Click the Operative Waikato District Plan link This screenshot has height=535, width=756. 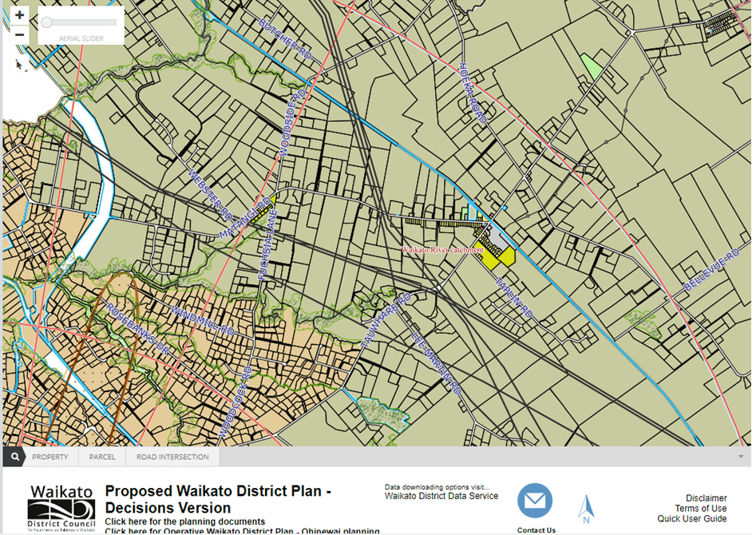[x=242, y=531]
